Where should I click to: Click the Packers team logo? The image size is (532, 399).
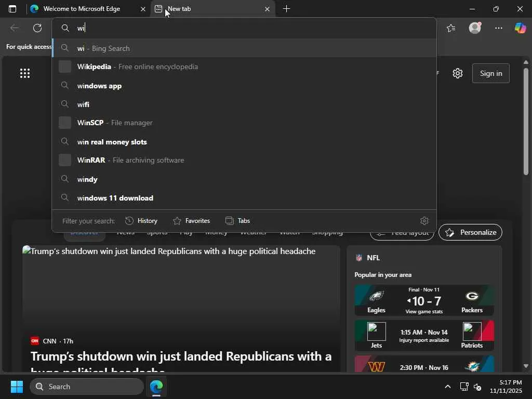click(472, 296)
